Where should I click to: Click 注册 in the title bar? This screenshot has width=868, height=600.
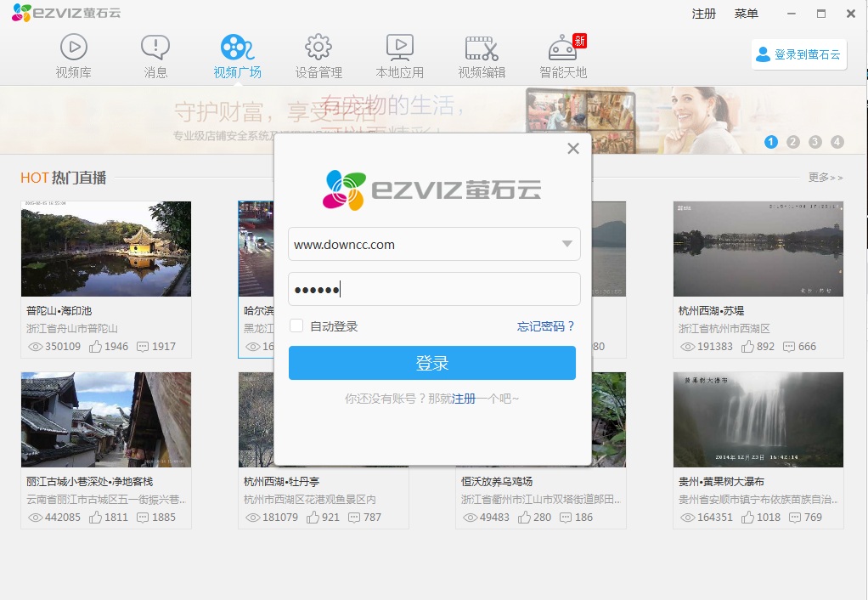703,14
